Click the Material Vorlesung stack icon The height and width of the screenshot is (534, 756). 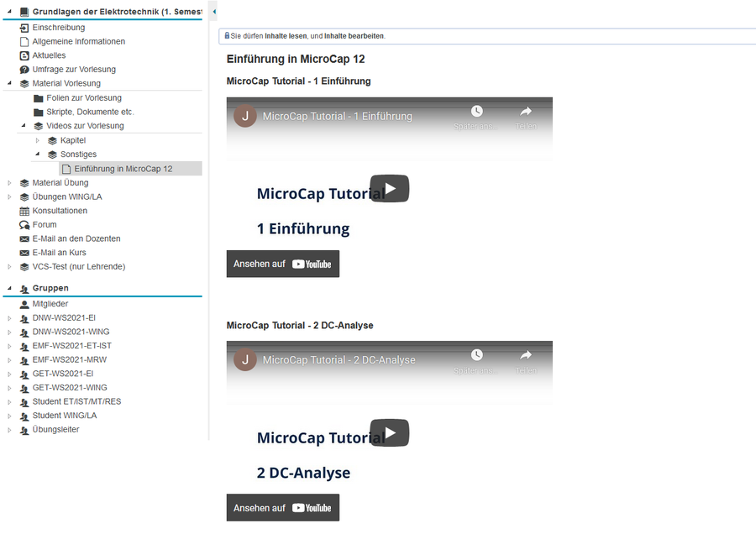(x=24, y=84)
